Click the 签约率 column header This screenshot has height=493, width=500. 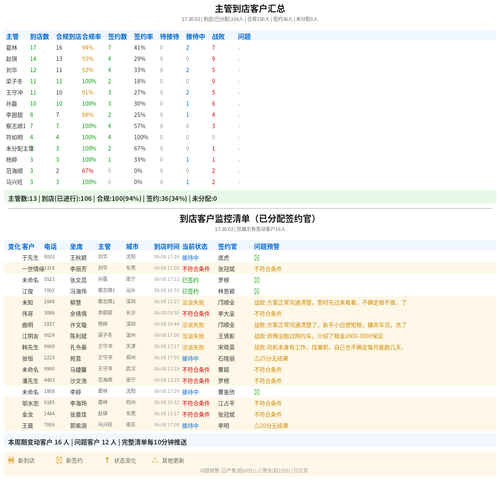coord(144,37)
